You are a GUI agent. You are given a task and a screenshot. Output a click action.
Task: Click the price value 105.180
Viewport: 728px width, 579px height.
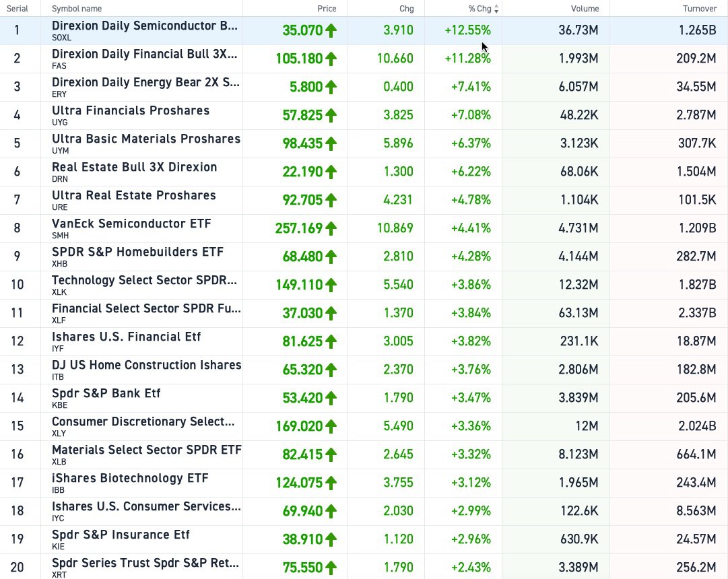point(299,59)
